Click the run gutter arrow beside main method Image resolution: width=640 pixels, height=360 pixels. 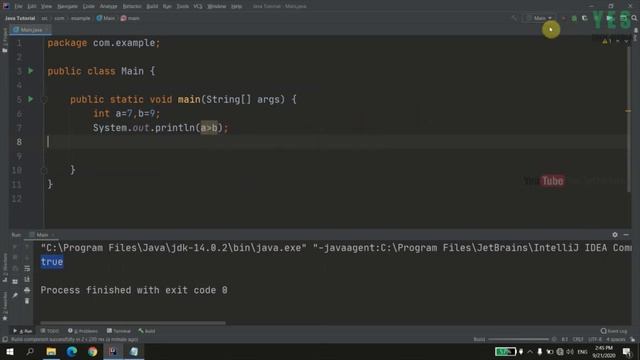tap(31, 99)
